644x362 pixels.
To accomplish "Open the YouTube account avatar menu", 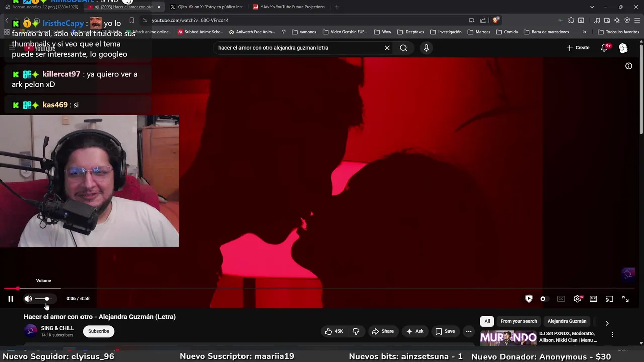I will point(623,48).
